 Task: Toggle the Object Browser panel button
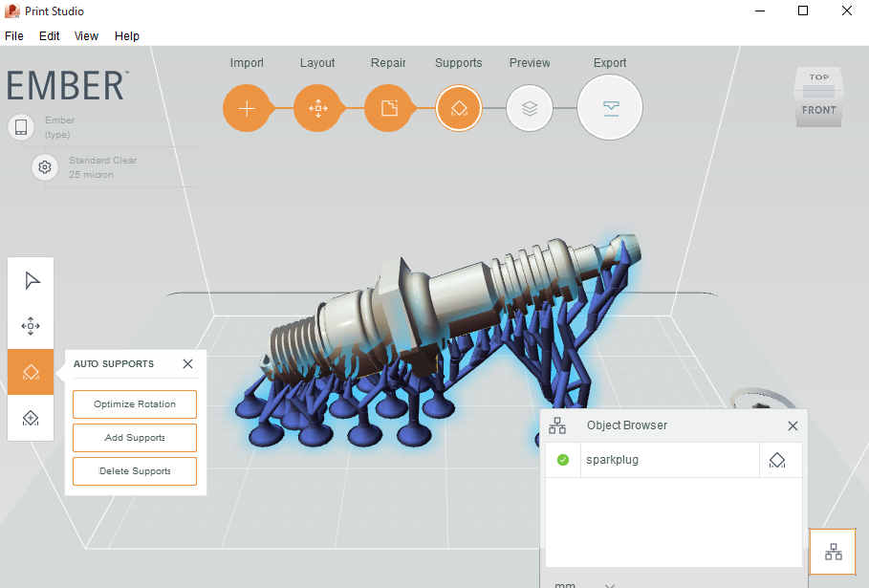pos(834,552)
